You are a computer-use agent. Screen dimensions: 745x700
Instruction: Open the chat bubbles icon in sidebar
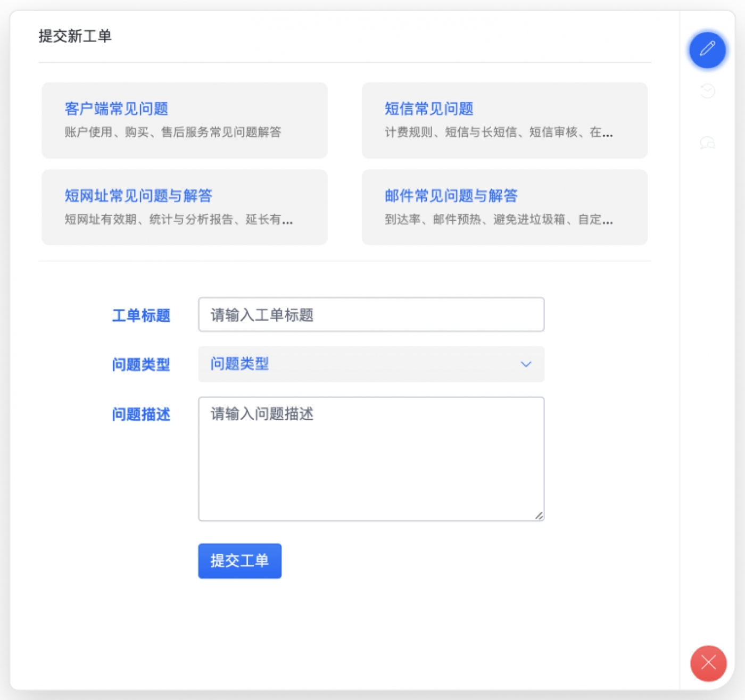tap(707, 143)
